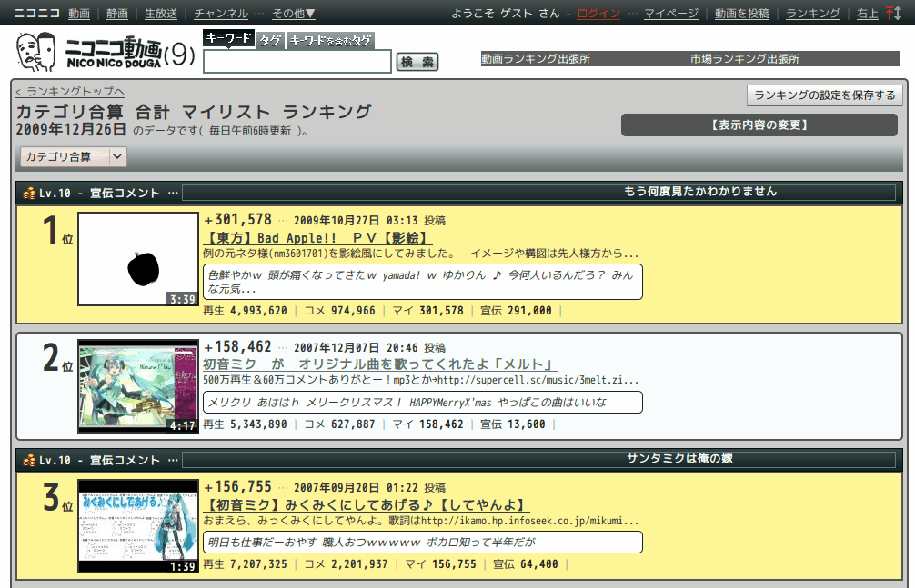
Task: Click mylist gain figure +158,462
Action: coord(238,347)
